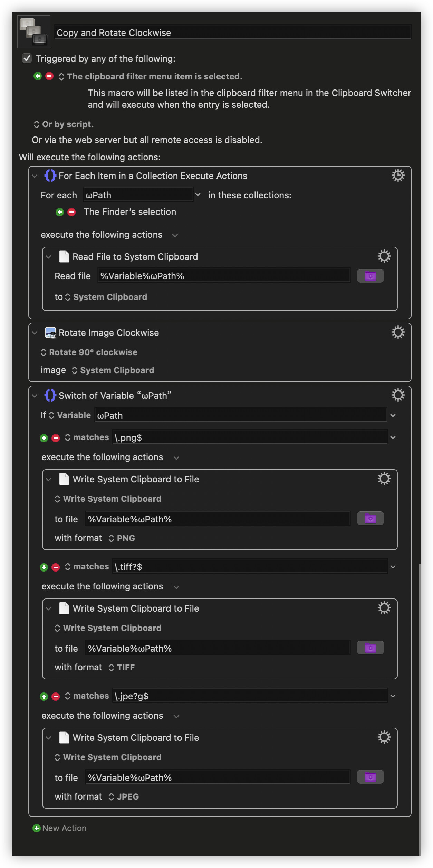
Task: Add a trigger with the green plus
Action: [38, 76]
